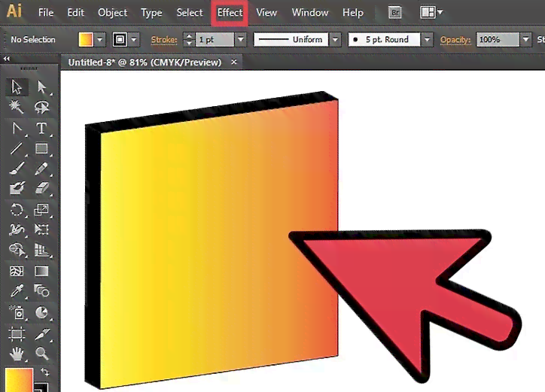
Task: Switch to the Untitled-8 document tab
Action: tap(145, 62)
